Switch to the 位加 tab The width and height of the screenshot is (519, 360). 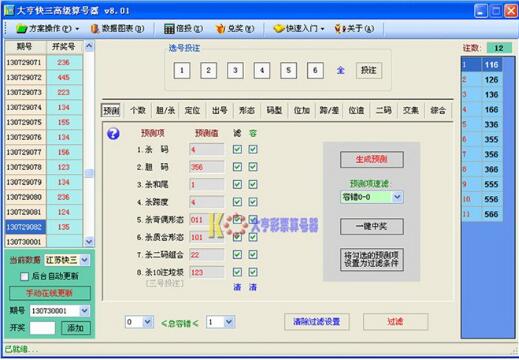[x=302, y=110]
